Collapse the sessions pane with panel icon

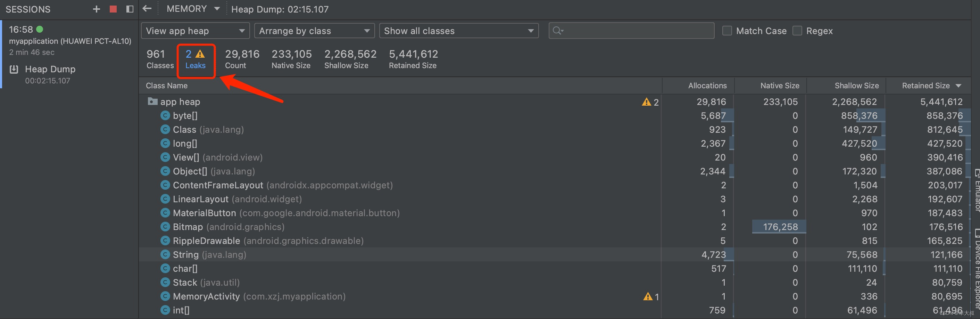(130, 9)
